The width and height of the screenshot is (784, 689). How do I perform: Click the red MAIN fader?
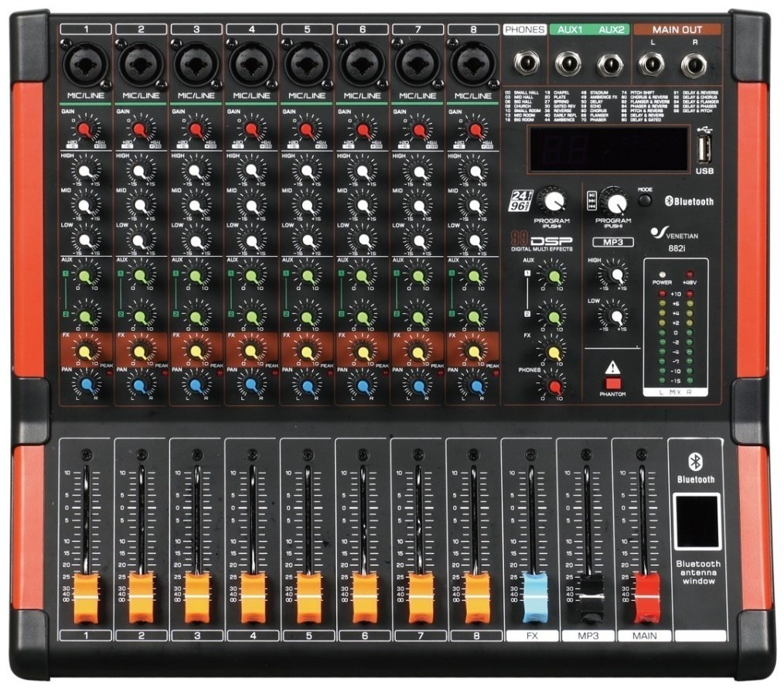point(647,599)
